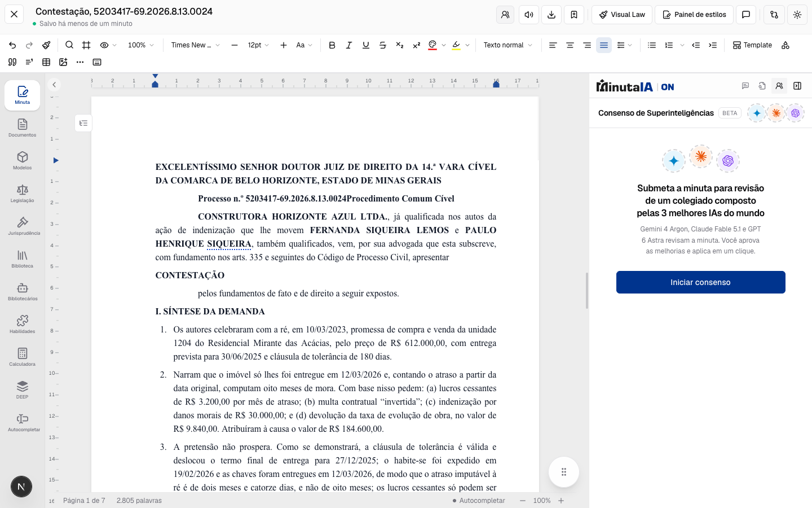Switch to the Documentos sidebar tab

(x=23, y=128)
